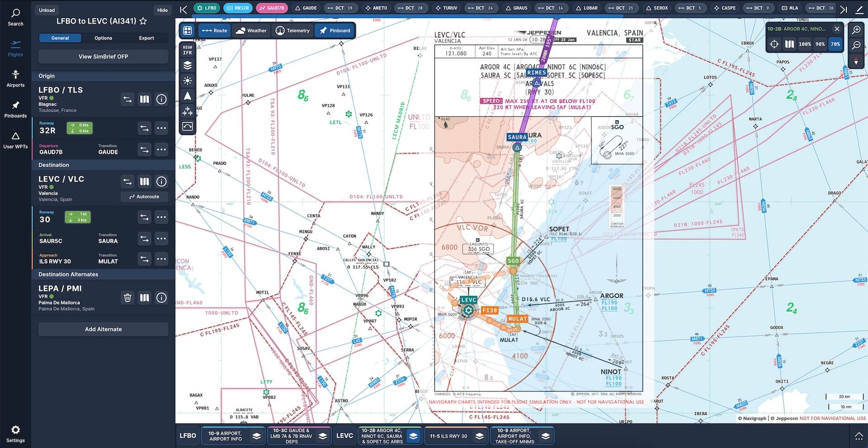Image resolution: width=868 pixels, height=448 pixels.
Task: Zoom in on the map
Action: tap(856, 30)
